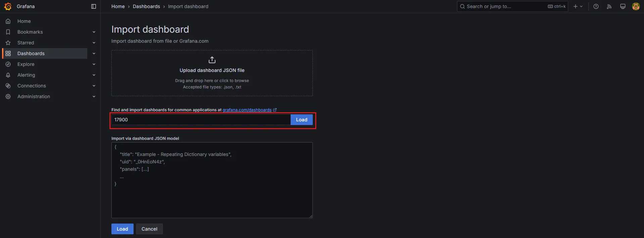
Task: Click the JSON textarea resize handle
Action: [x=311, y=216]
